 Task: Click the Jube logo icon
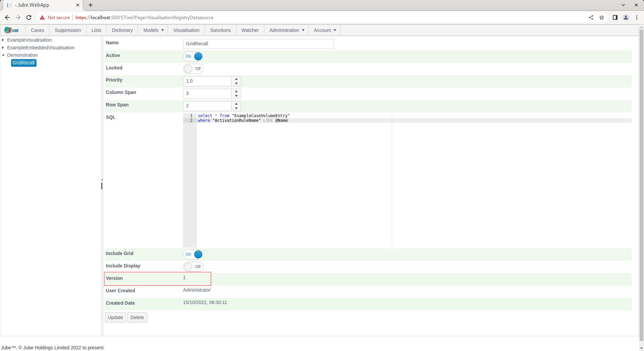click(x=12, y=30)
